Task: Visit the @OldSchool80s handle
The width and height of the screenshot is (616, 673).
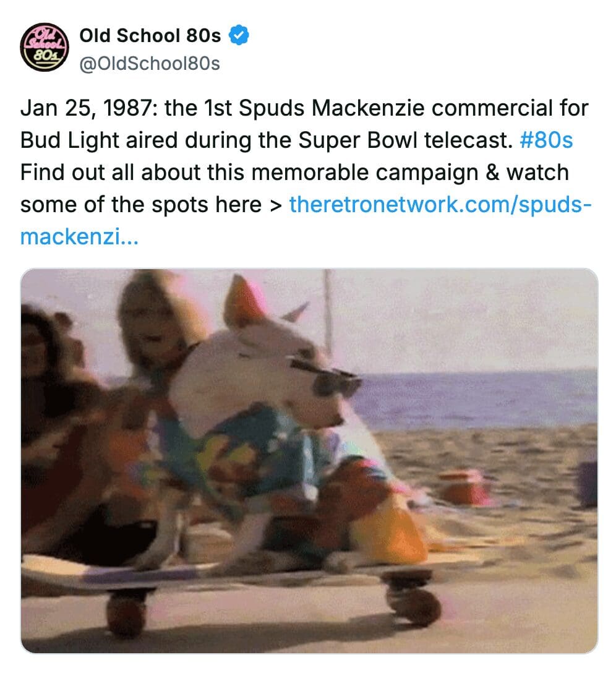Action: tap(150, 64)
